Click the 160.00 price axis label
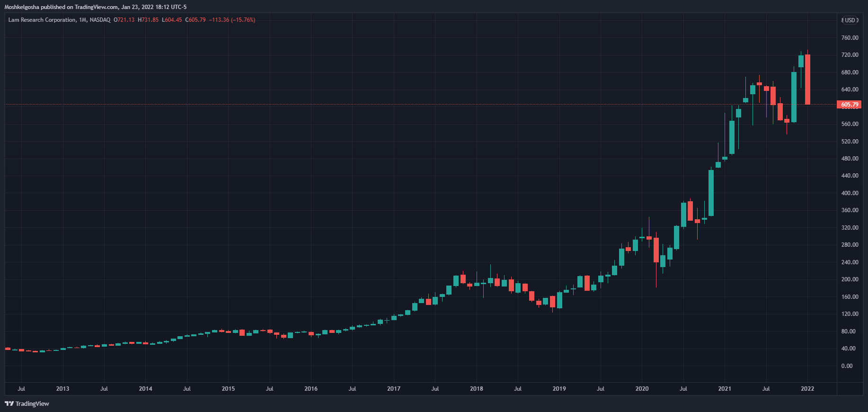The height and width of the screenshot is (412, 868). (x=850, y=297)
